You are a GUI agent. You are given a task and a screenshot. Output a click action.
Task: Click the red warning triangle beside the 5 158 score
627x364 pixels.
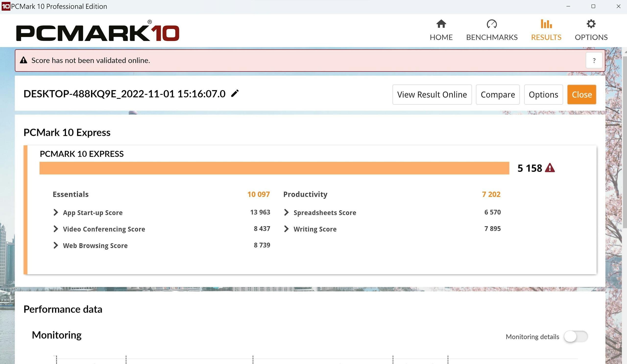550,168
